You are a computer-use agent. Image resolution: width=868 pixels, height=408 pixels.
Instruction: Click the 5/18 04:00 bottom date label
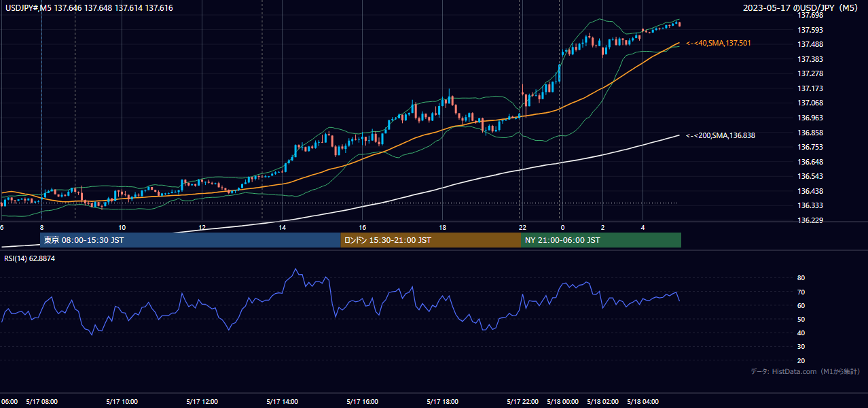tap(643, 401)
